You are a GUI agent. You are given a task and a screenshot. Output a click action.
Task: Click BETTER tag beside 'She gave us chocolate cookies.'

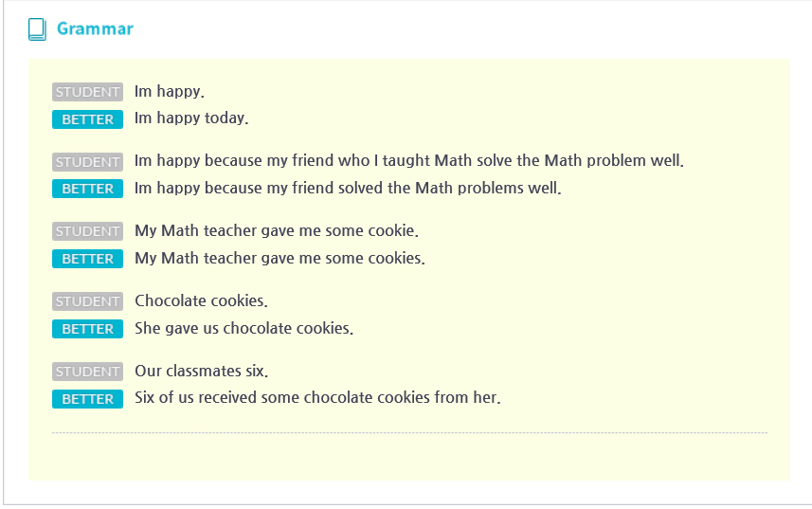point(87,329)
